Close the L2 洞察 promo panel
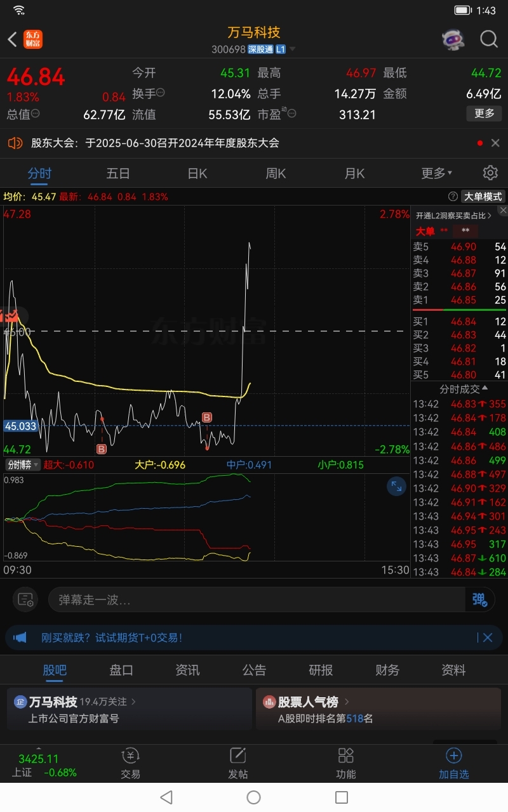 (502, 210)
